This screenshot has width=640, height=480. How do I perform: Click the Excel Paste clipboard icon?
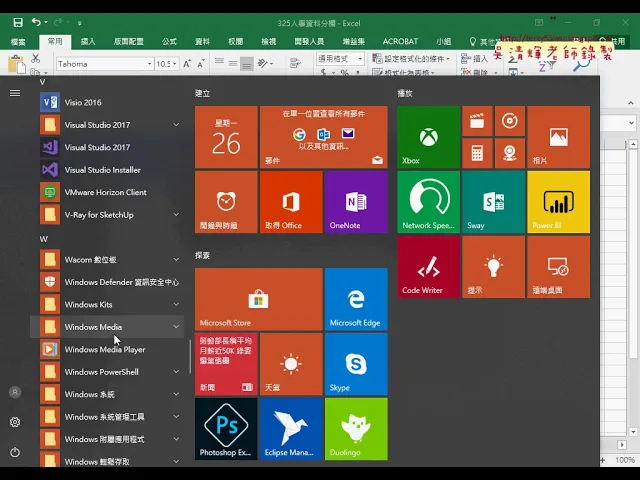coord(17,64)
